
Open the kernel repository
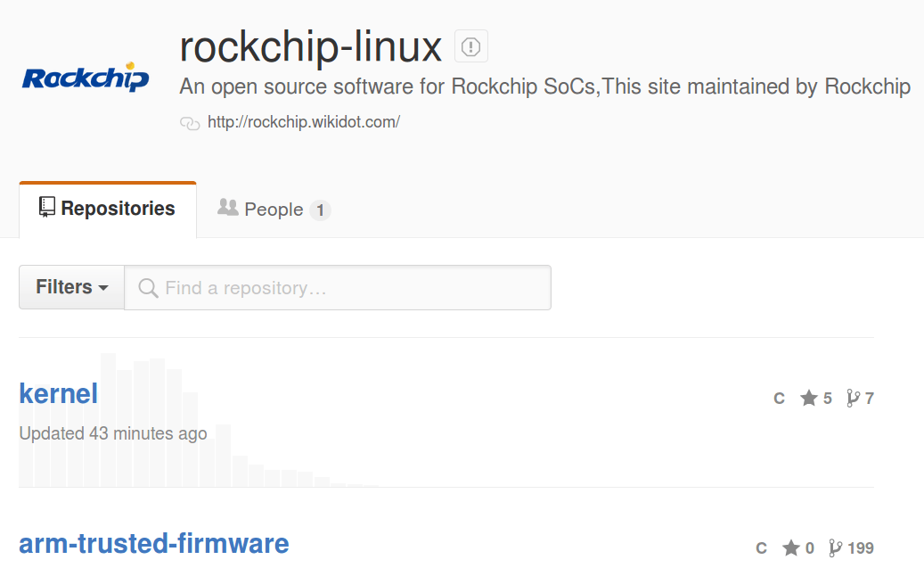(58, 393)
